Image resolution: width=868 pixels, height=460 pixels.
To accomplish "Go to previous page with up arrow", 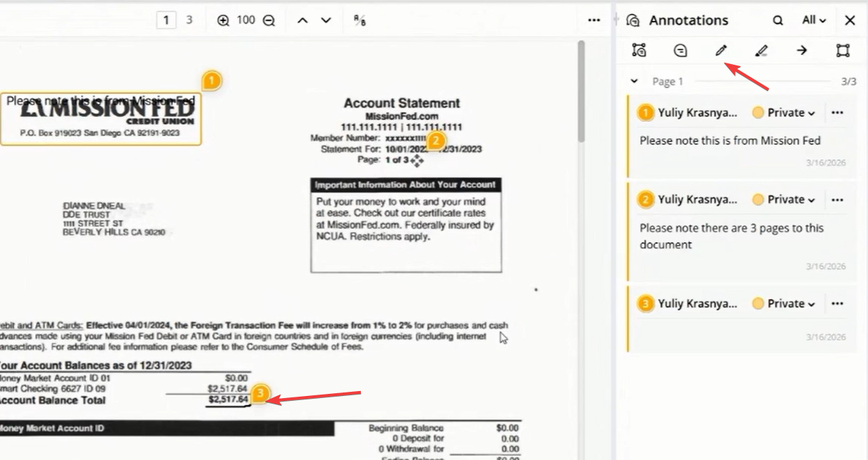I will [x=302, y=20].
